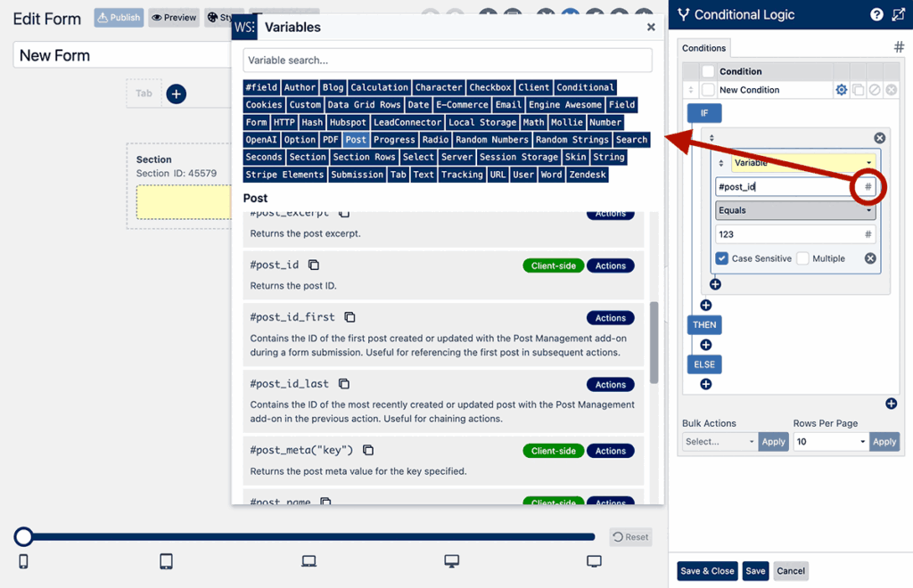Clone the New Condition row
The width and height of the screenshot is (913, 588).
tap(859, 90)
